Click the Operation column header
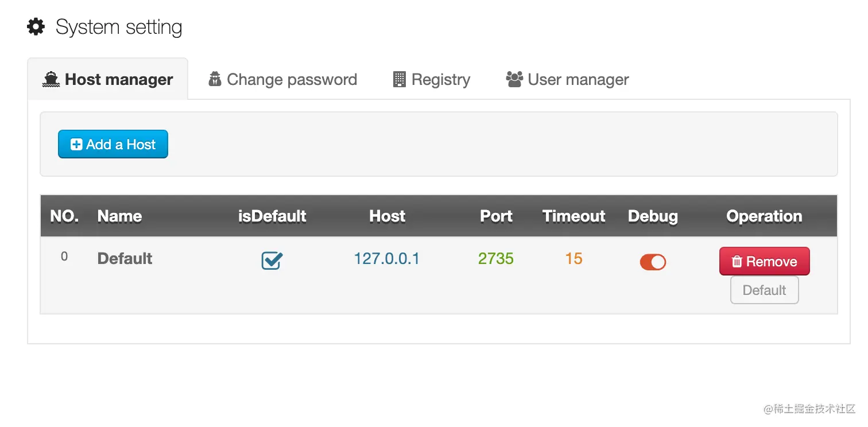 (x=764, y=216)
